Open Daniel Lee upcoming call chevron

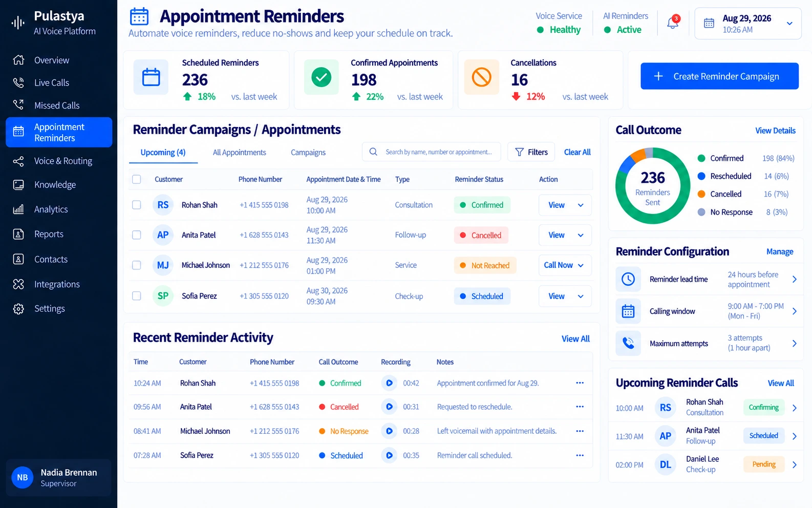pyautogui.click(x=795, y=464)
